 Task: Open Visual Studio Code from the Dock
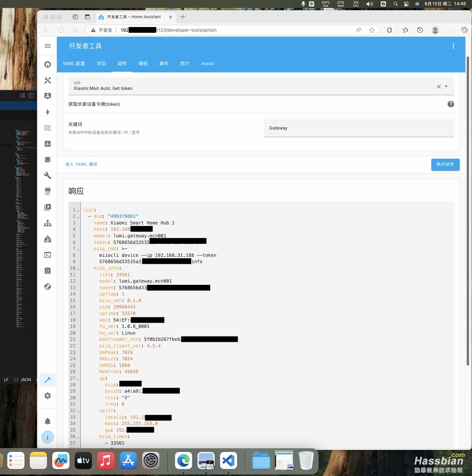coord(228,460)
